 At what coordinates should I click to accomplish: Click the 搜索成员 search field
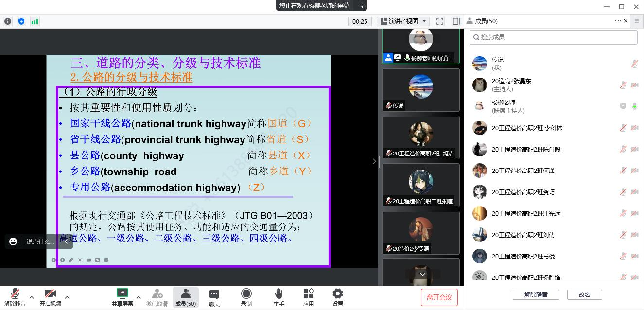(x=553, y=37)
